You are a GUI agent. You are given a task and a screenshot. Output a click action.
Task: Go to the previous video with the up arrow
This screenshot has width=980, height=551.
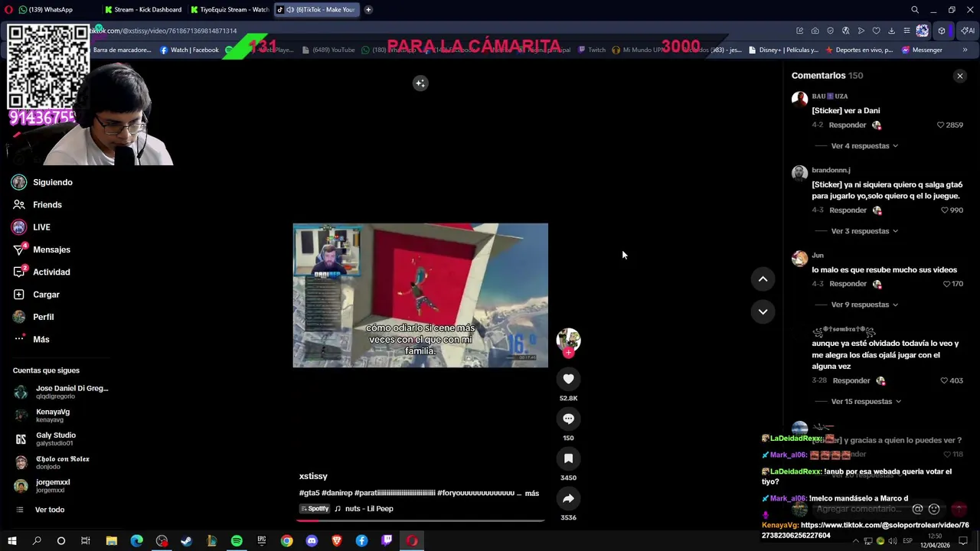(763, 279)
